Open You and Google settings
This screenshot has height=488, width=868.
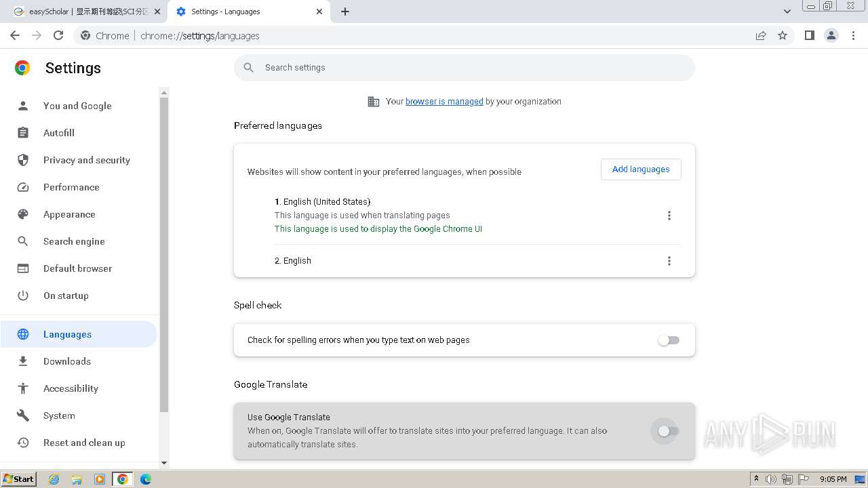pos(77,106)
